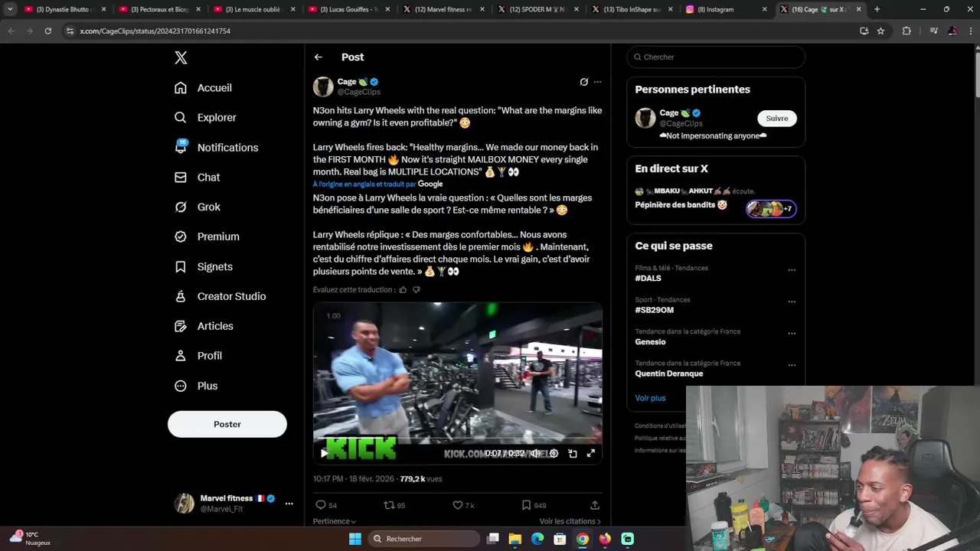Open Plus more-options icon
Screen dimensions: 980x551
[181, 386]
